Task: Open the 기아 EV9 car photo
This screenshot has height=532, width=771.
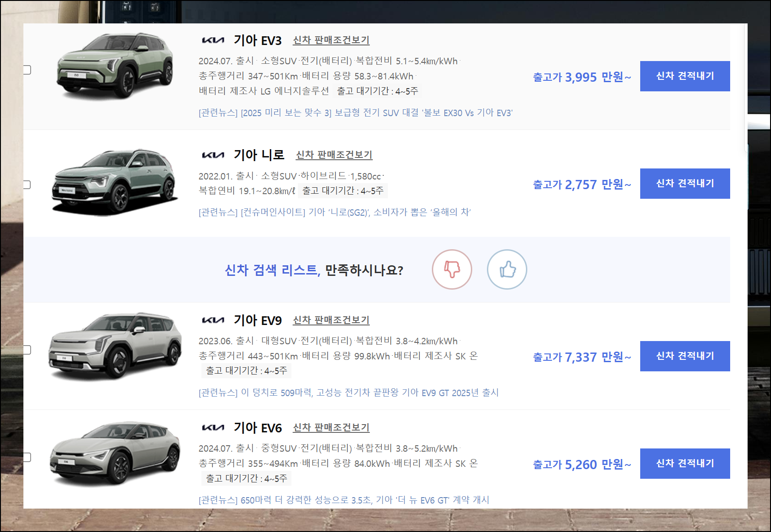Action: [x=115, y=346]
